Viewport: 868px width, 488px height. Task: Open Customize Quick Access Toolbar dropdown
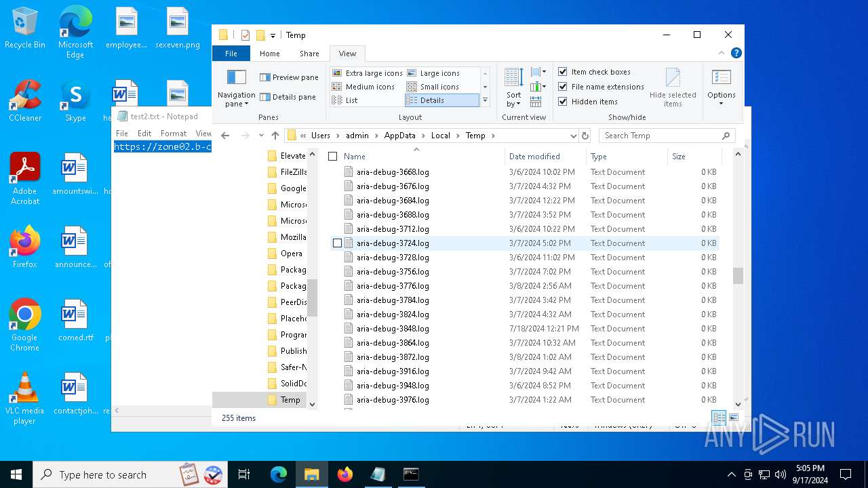click(273, 35)
